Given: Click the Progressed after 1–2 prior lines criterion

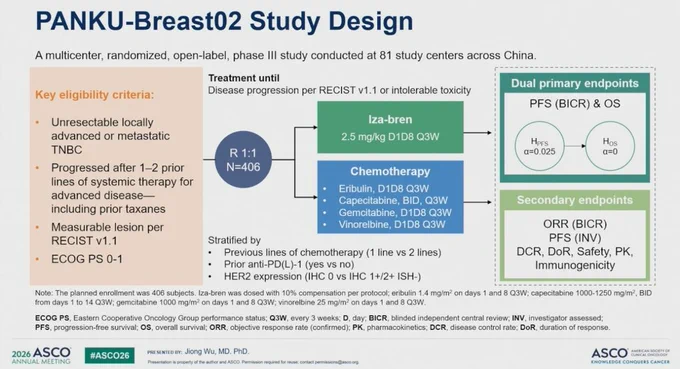Looking at the screenshot, I should point(122,188).
